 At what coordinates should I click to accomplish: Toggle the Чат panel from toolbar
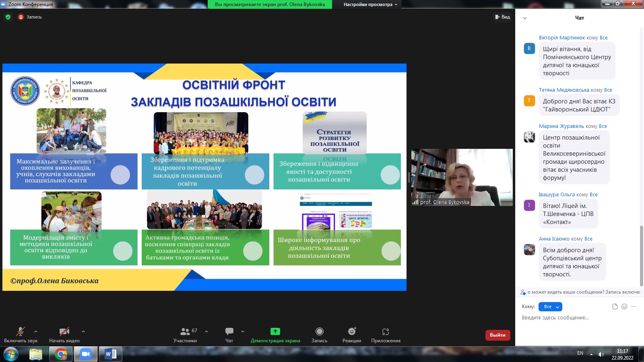(x=229, y=332)
